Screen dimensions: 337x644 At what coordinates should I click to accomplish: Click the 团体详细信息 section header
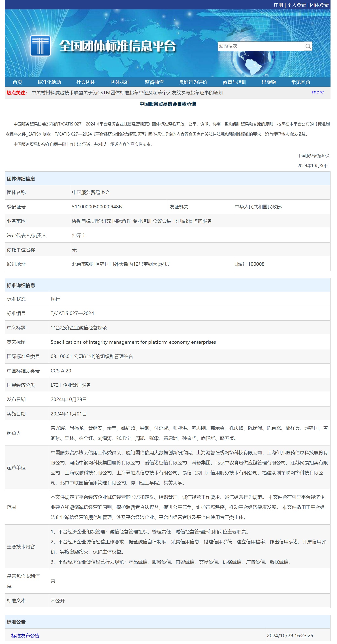[21, 179]
